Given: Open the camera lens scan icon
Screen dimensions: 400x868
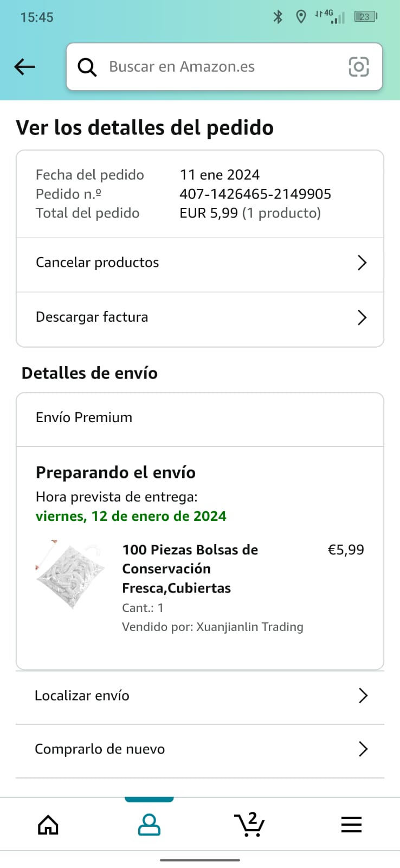Looking at the screenshot, I should point(358,67).
